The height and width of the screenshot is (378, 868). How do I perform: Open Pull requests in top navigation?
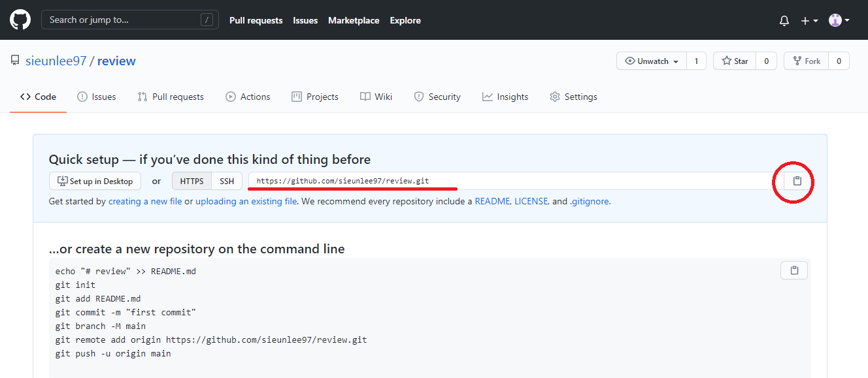256,21
